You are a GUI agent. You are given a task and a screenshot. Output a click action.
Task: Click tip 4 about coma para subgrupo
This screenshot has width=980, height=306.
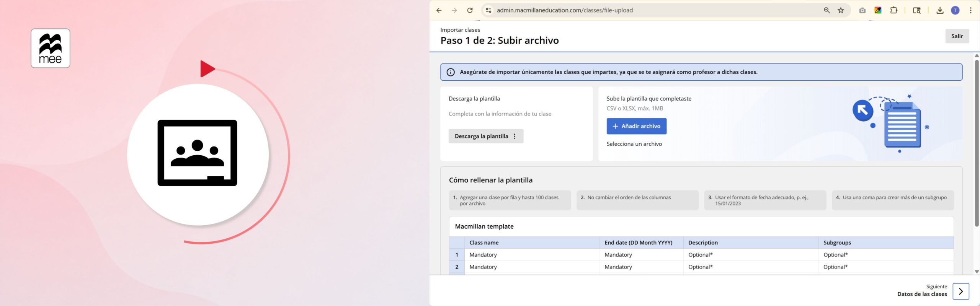click(893, 200)
